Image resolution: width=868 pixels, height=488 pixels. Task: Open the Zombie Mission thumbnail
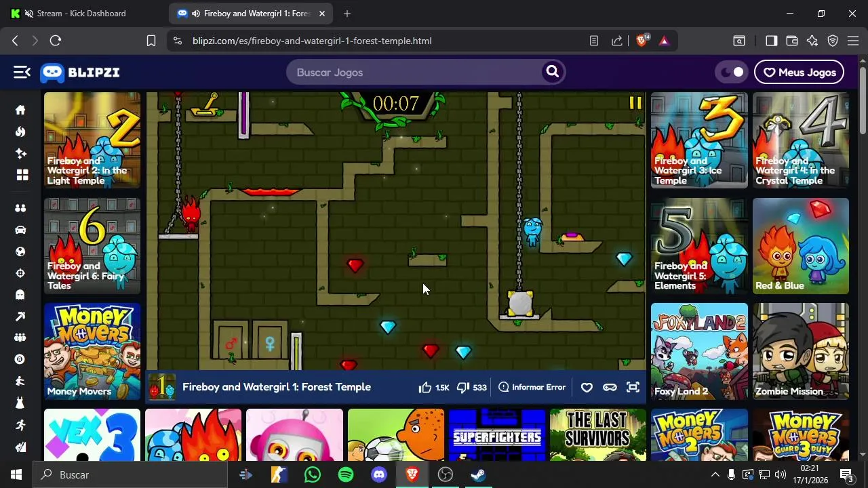801,351
